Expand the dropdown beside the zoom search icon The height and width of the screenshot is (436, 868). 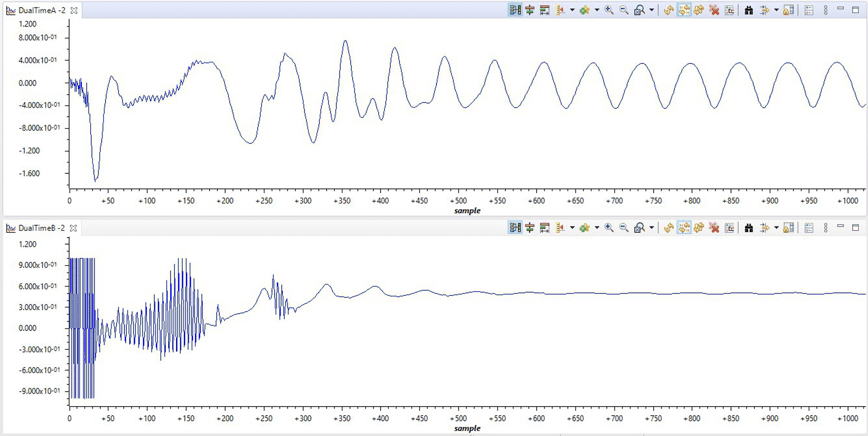point(651,10)
